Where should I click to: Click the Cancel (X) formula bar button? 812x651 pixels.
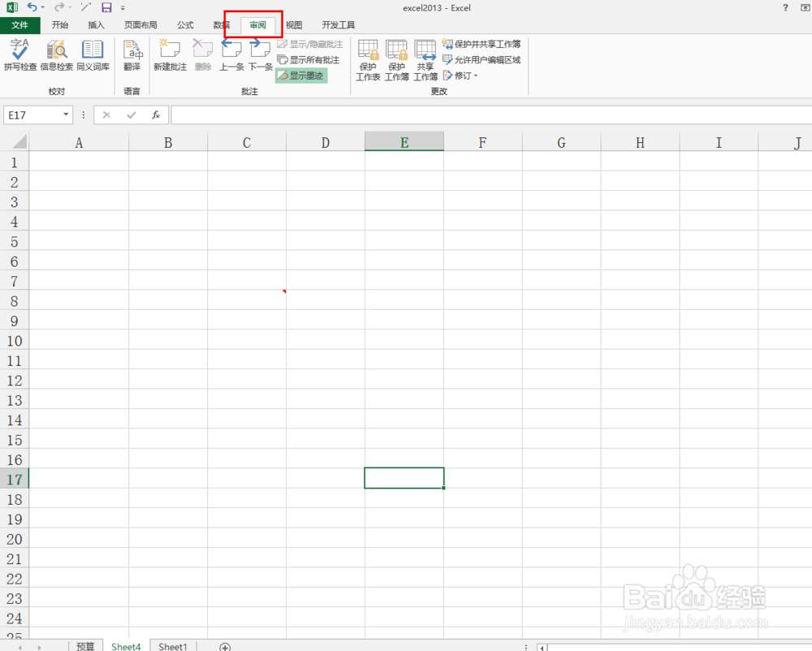click(106, 115)
